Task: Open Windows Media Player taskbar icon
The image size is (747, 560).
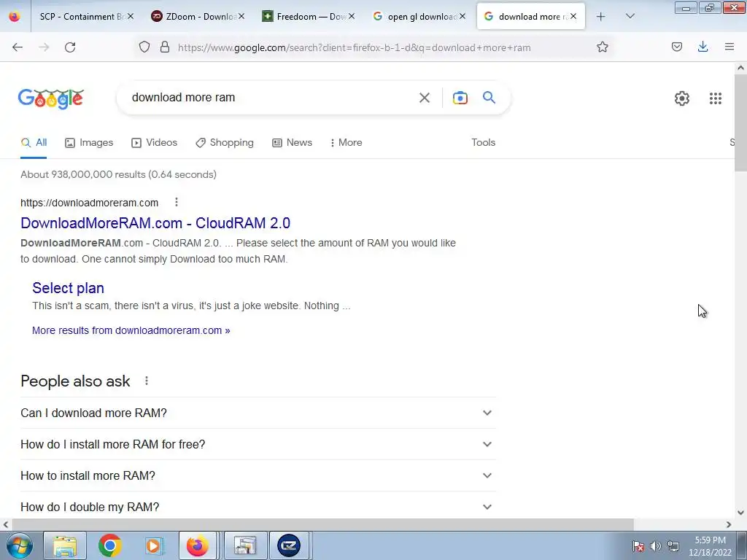Action: coord(153,545)
